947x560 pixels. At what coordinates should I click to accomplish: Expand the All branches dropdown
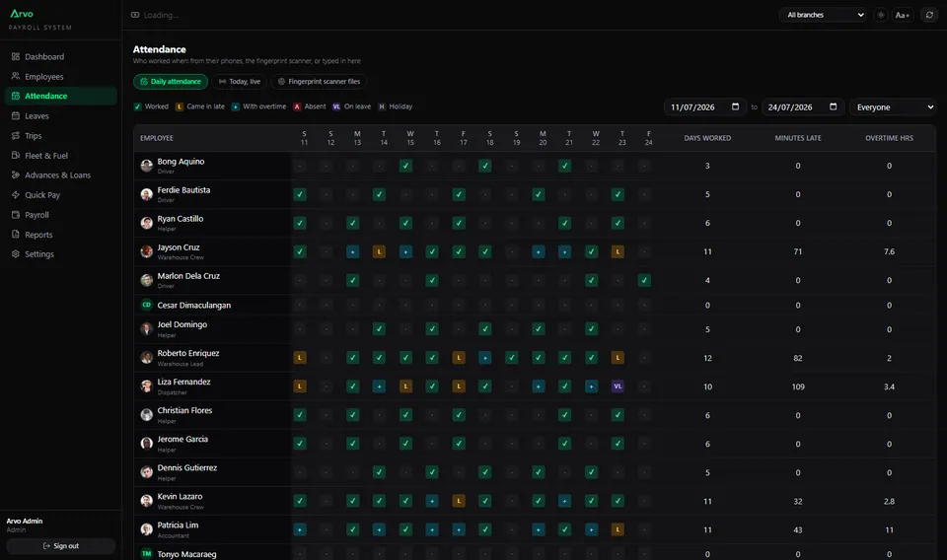824,15
